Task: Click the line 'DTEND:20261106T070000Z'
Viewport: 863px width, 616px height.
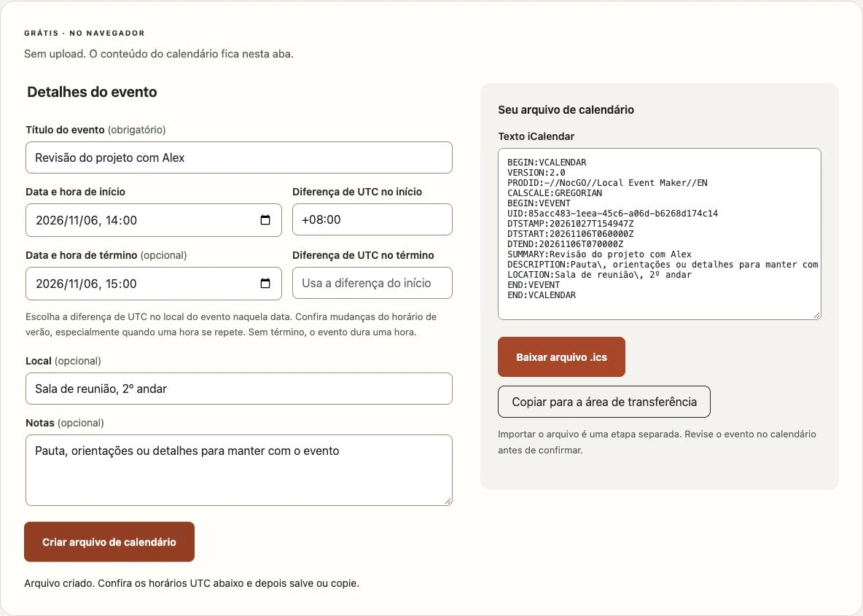Action: click(x=565, y=244)
